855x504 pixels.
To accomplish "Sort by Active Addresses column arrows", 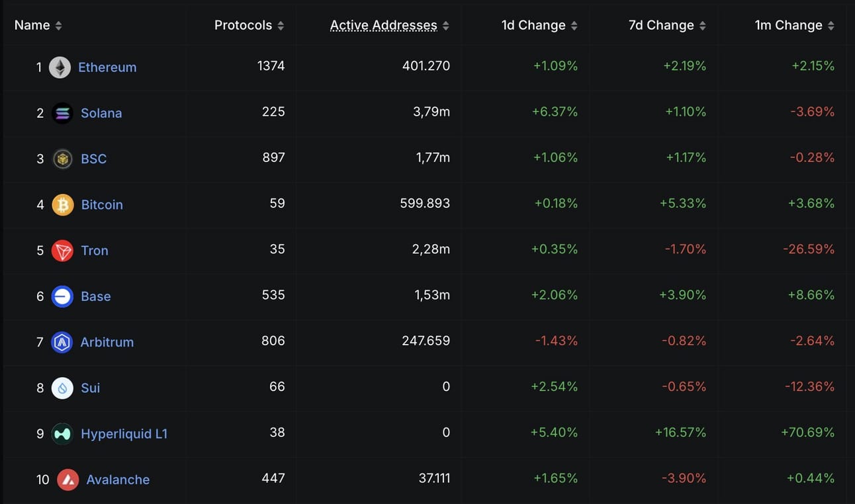I will point(446,26).
